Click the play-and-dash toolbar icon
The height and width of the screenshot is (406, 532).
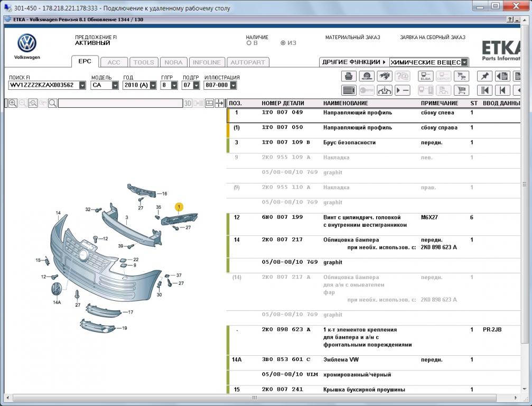point(403,90)
